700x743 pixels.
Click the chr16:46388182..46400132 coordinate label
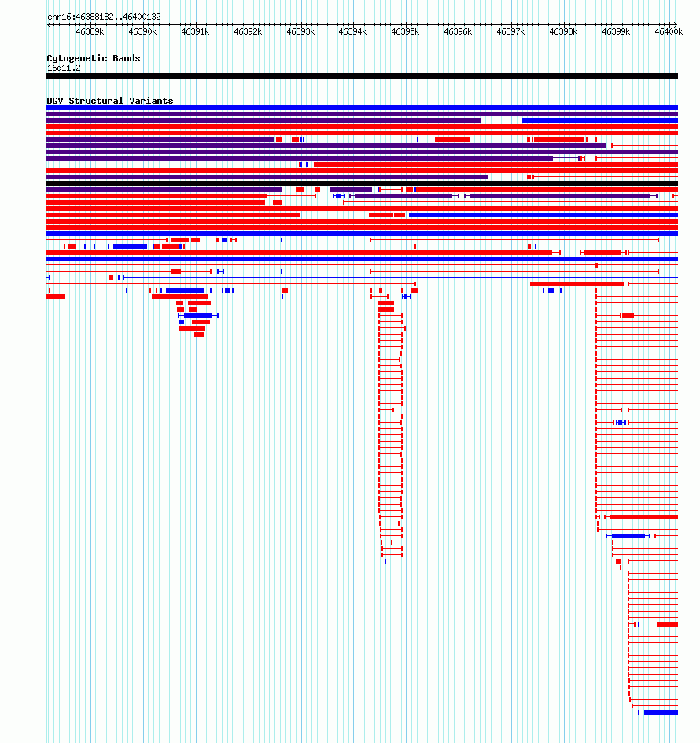click(x=104, y=17)
